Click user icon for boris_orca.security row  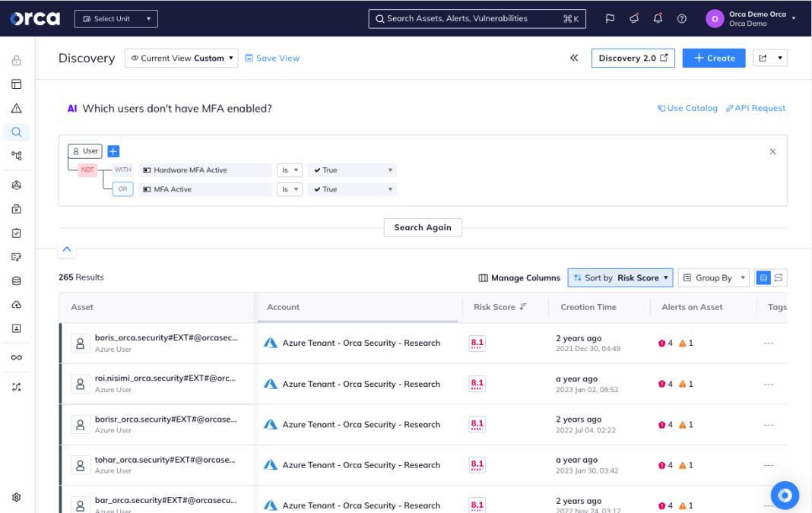pyautogui.click(x=81, y=344)
